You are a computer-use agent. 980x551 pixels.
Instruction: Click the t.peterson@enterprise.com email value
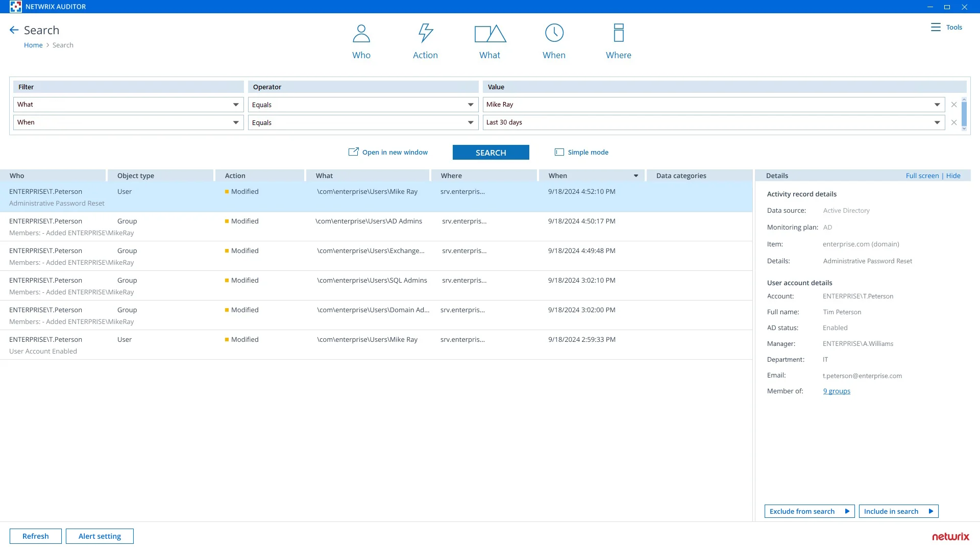point(862,376)
